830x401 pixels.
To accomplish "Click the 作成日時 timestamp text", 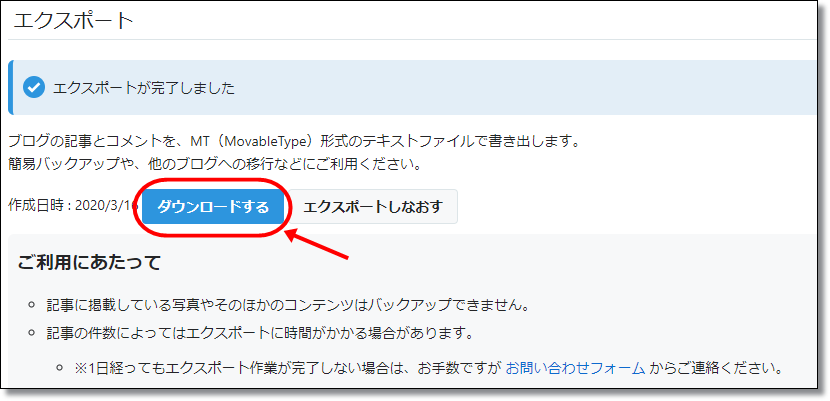I will [73, 206].
